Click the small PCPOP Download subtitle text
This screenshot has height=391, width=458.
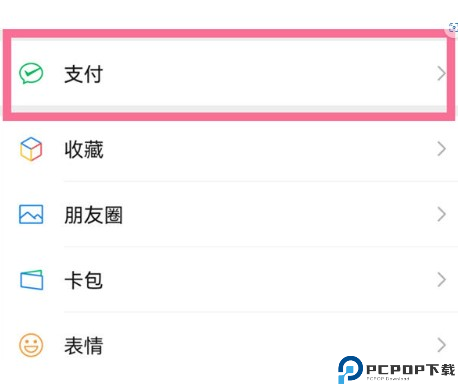(x=388, y=379)
